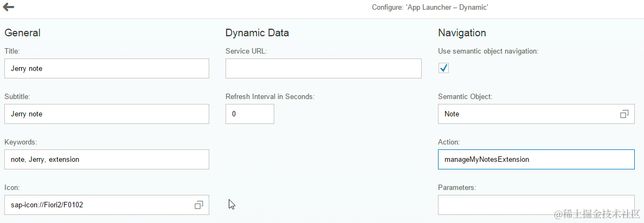Click the Semantic Object field showing Note

point(526,114)
